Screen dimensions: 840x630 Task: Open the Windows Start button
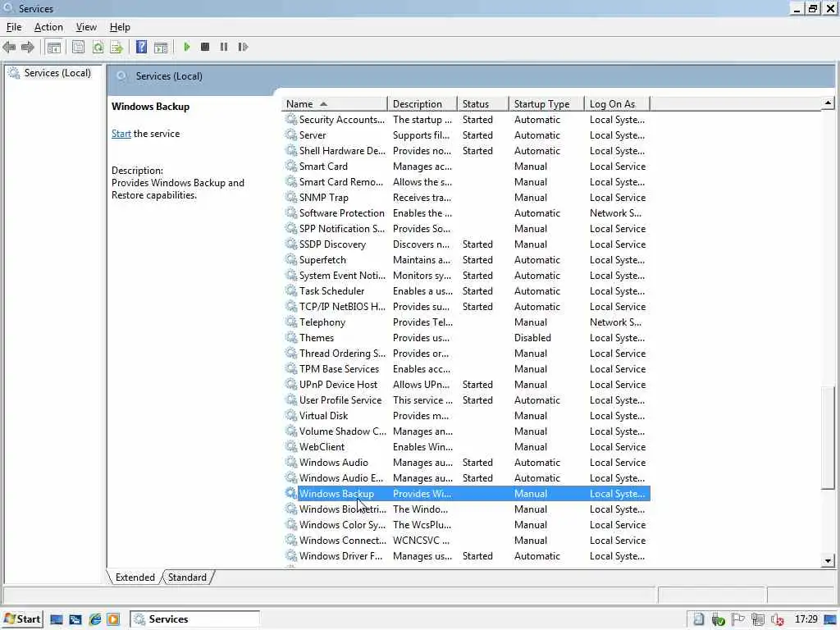pos(22,619)
